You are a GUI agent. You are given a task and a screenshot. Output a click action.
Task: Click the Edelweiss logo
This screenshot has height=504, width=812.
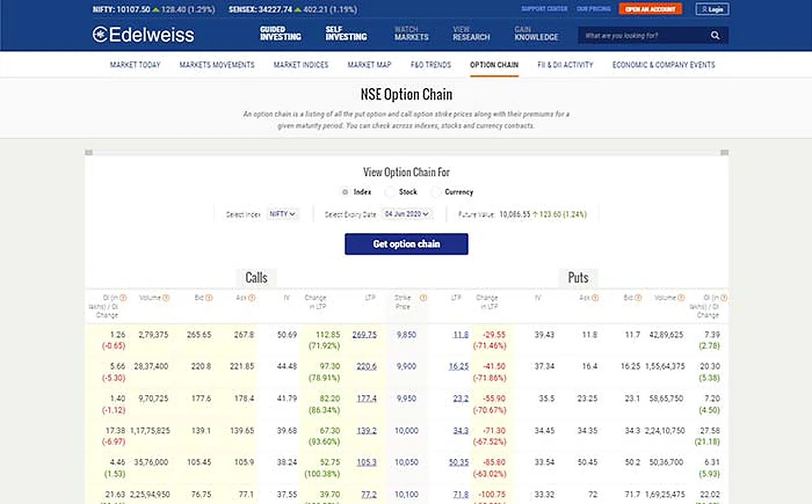[143, 34]
